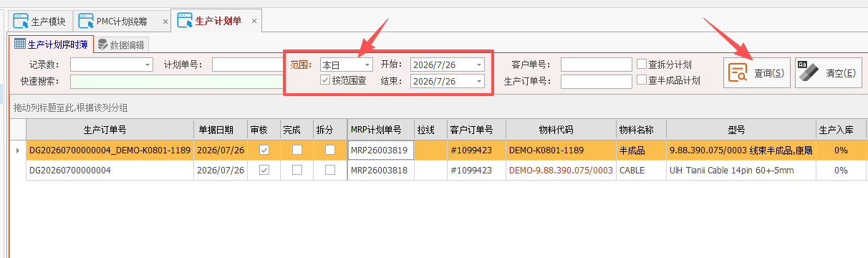Sort by 生产入库 column header
The image size is (868, 258).
841,130
